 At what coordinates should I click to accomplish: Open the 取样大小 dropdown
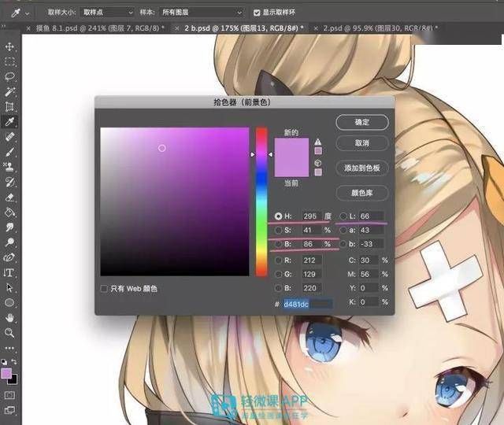tap(107, 13)
